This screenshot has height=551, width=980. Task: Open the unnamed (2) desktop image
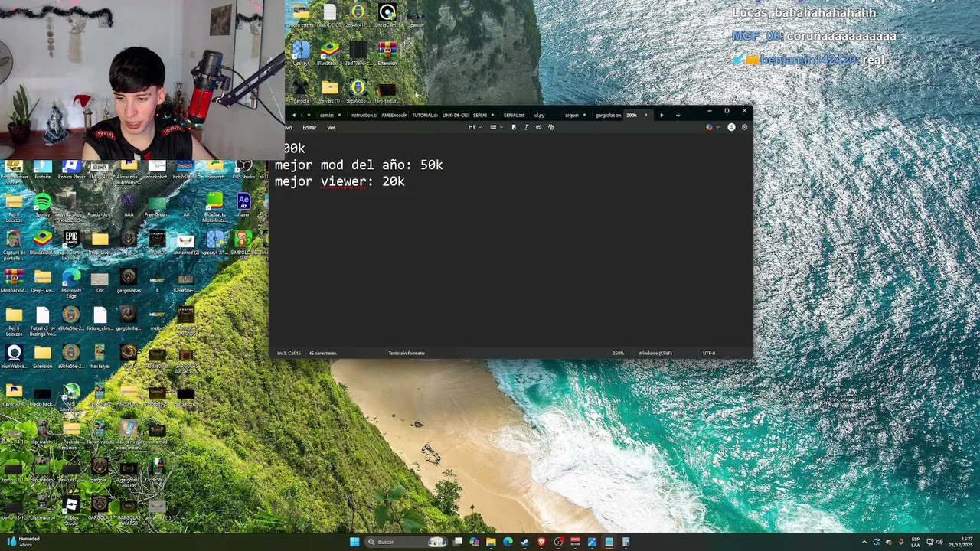point(186,243)
